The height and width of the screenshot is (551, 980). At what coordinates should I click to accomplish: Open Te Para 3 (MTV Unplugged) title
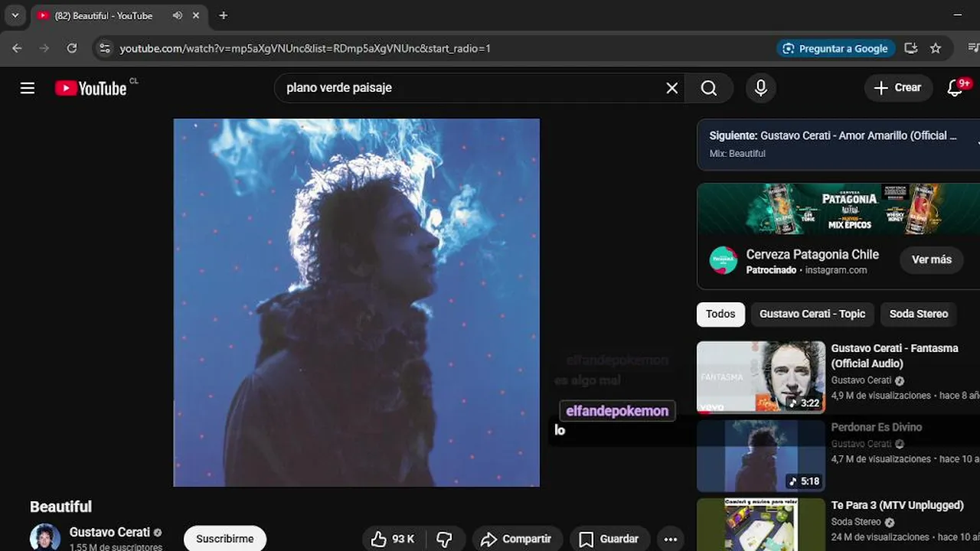pos(897,506)
